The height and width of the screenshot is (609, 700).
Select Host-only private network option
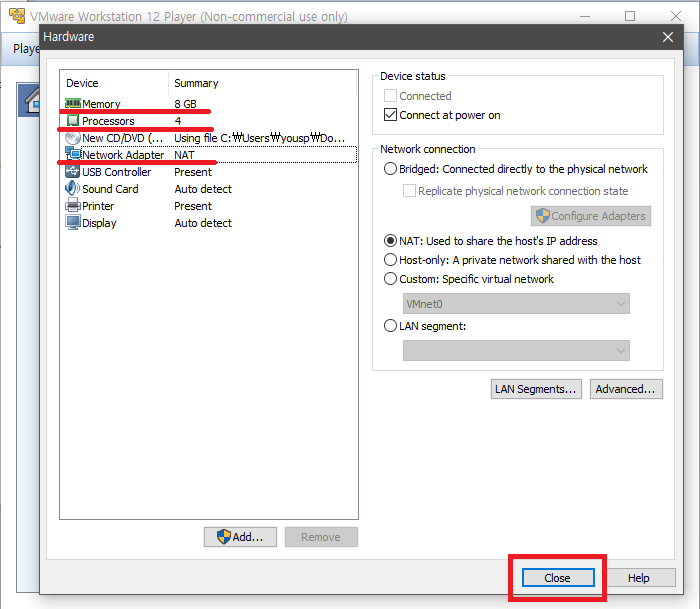click(390, 259)
